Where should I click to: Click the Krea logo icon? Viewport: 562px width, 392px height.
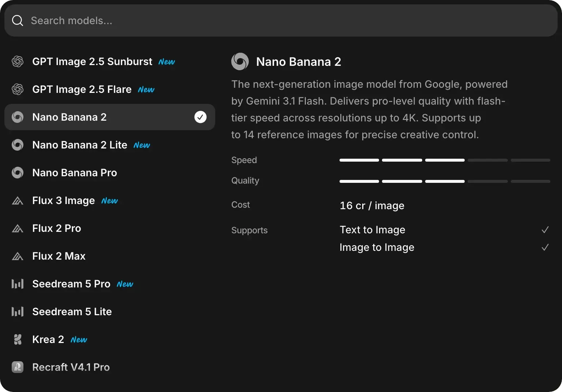click(x=18, y=339)
